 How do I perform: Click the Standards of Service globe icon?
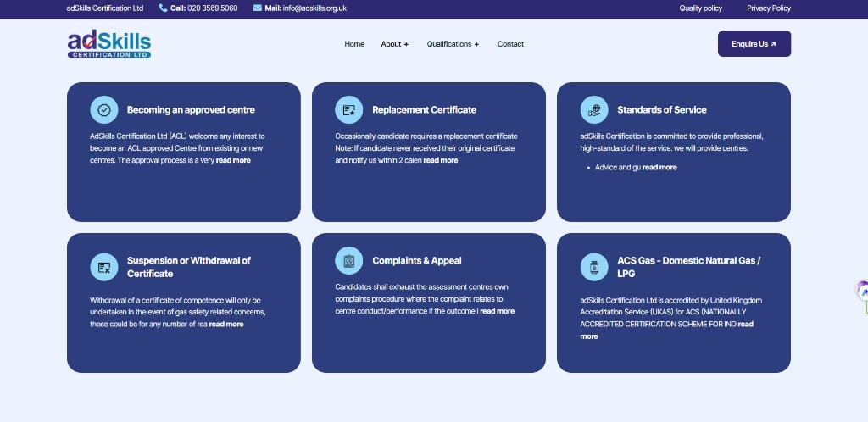tap(594, 109)
